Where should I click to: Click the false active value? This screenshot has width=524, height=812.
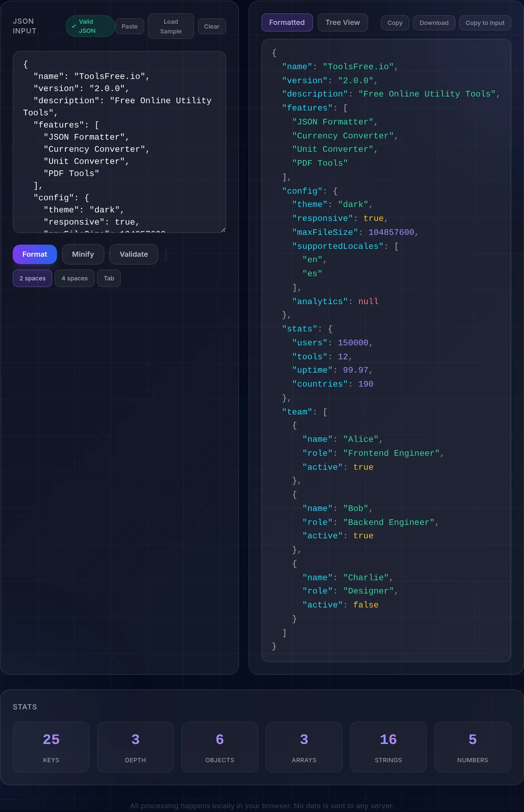[x=366, y=605]
